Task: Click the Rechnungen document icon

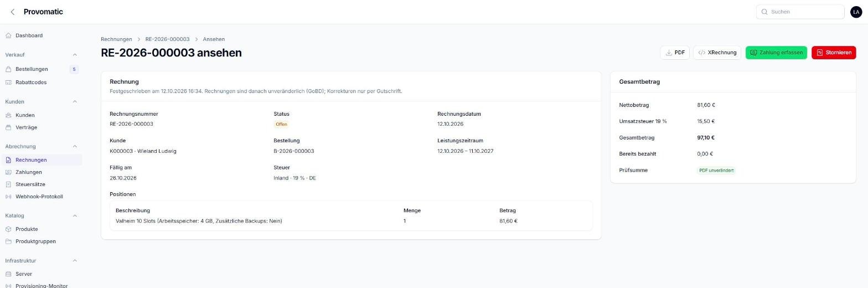Action: (8, 160)
